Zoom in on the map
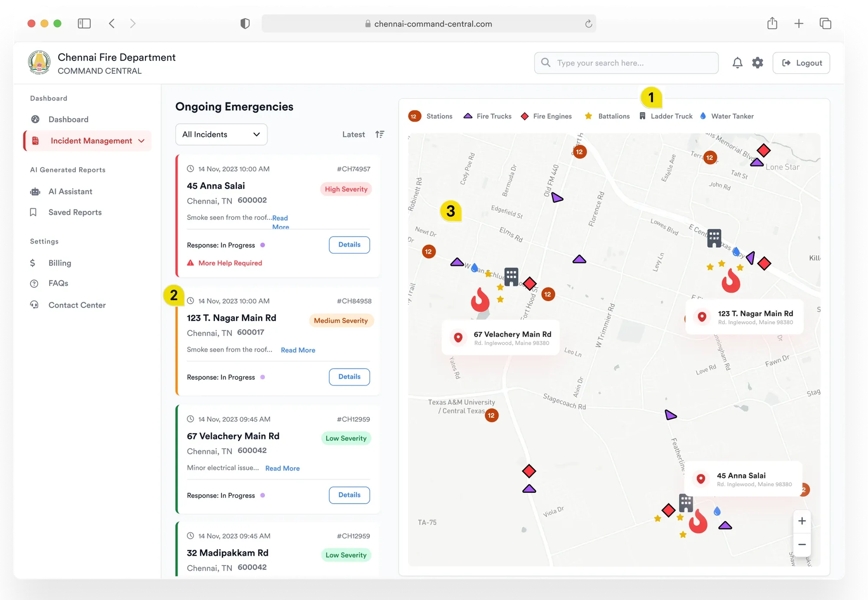 point(802,521)
